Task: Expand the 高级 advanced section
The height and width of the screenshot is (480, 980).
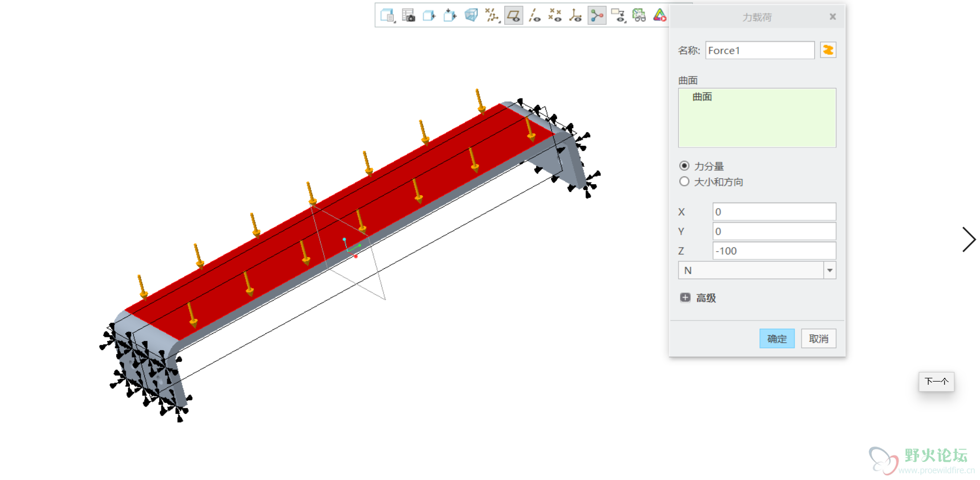Action: point(685,297)
